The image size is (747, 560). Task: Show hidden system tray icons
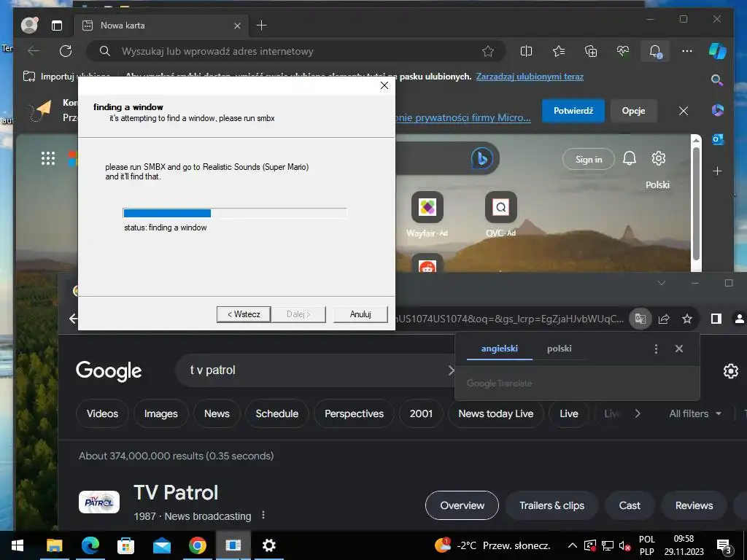[573, 545]
